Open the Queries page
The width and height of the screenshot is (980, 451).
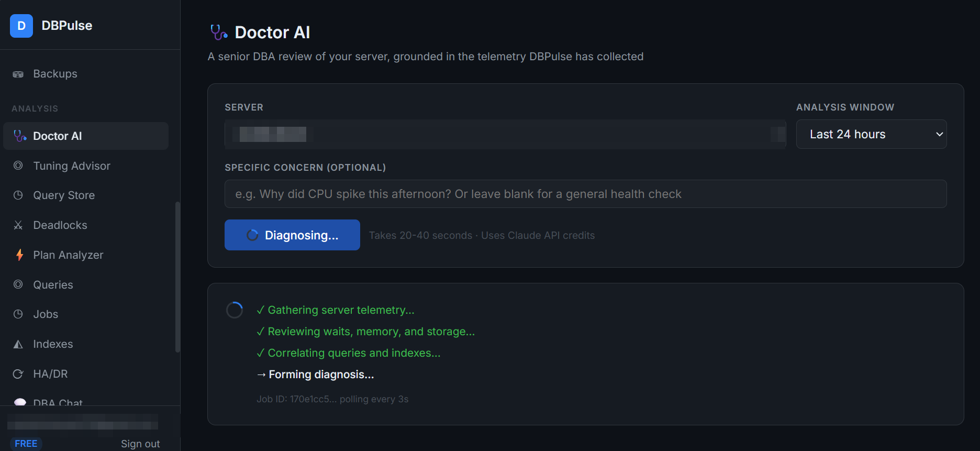[x=86, y=285]
